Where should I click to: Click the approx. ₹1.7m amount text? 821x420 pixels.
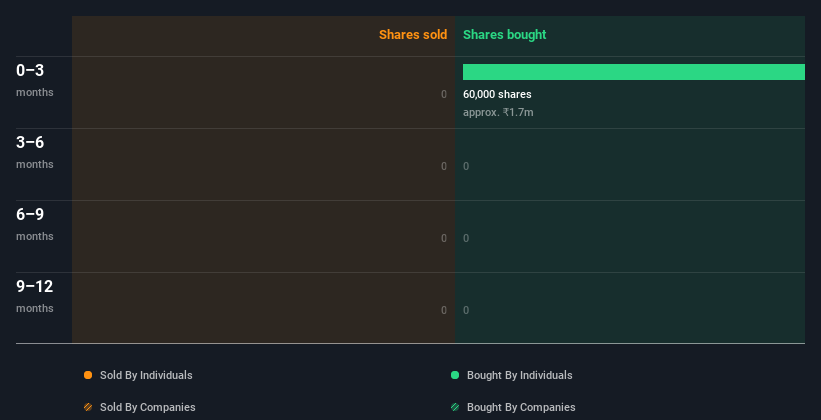click(x=498, y=112)
